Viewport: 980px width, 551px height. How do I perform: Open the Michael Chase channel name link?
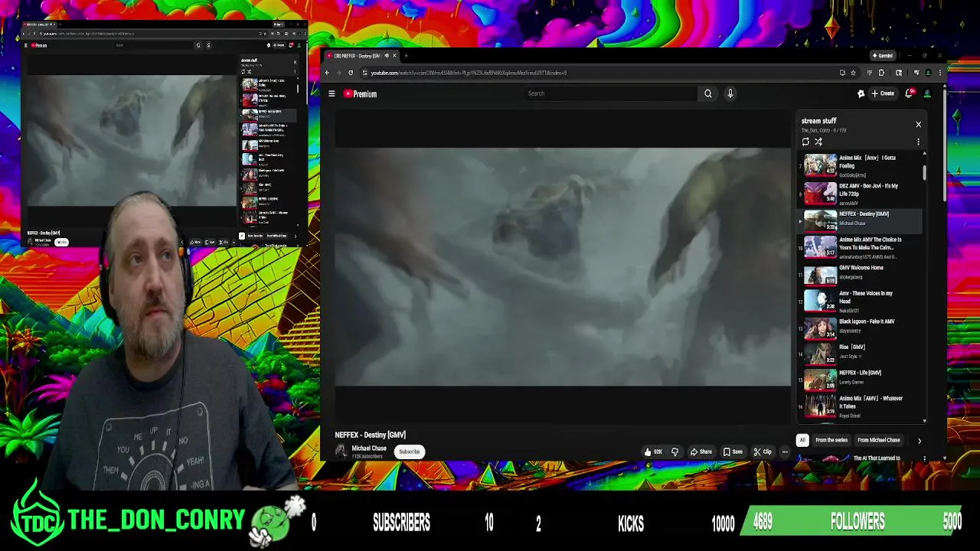tap(369, 448)
